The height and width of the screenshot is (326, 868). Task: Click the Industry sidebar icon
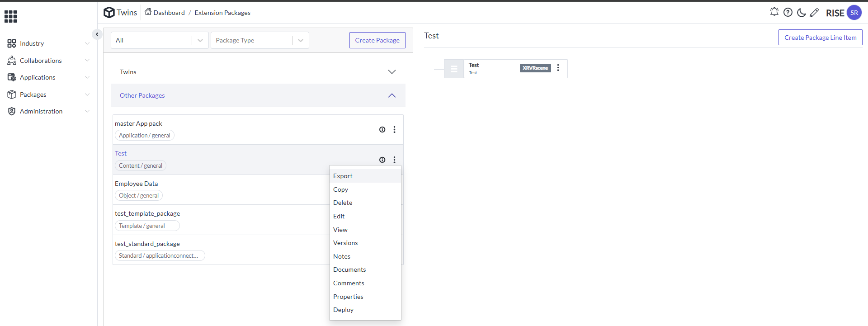pos(12,43)
